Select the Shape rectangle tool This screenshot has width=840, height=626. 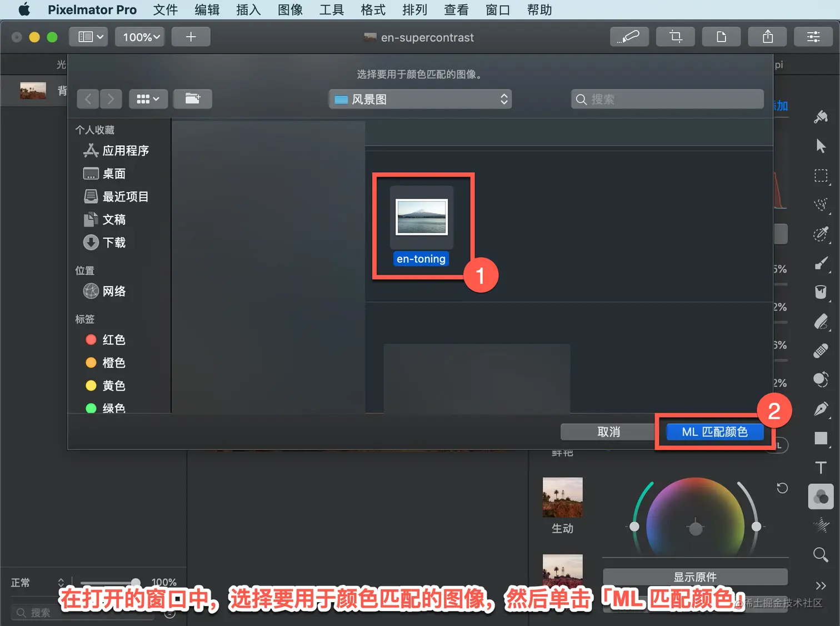tap(821, 438)
